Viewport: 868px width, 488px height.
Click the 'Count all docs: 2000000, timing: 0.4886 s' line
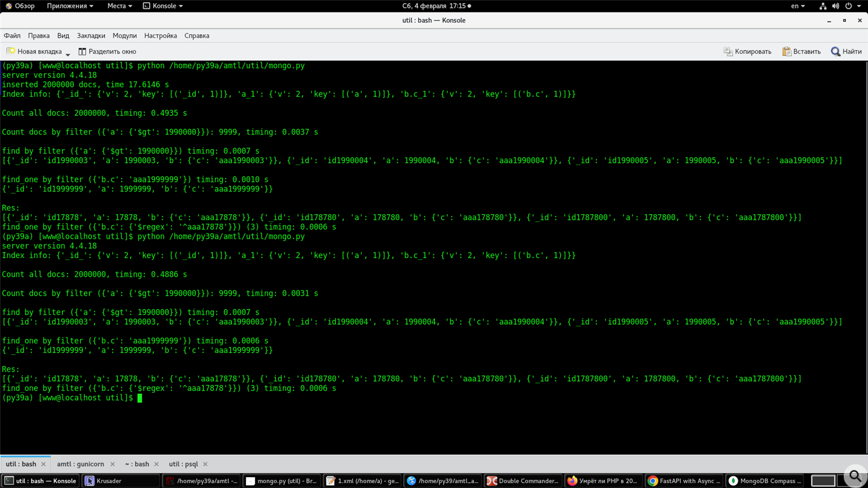point(94,274)
